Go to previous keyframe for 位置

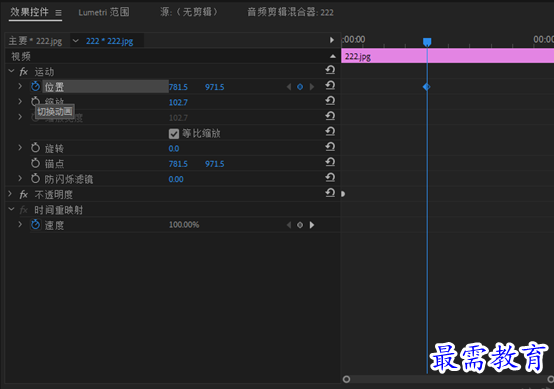point(289,87)
